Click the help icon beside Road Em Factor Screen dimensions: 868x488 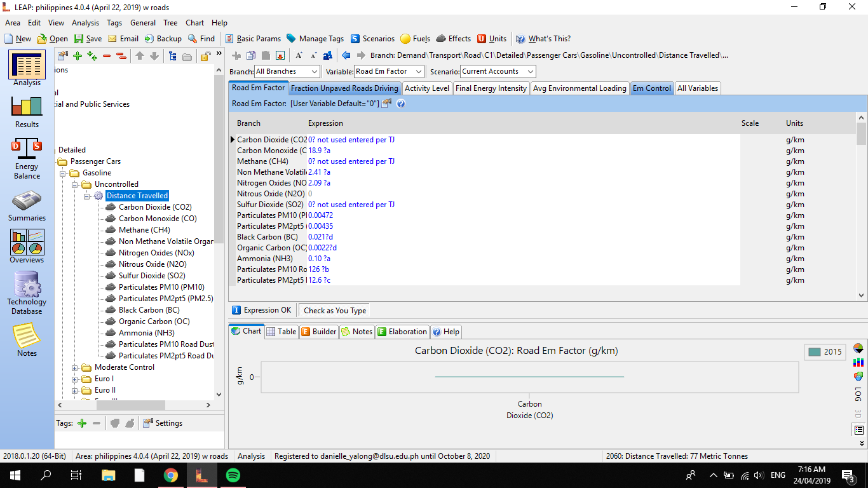click(401, 103)
